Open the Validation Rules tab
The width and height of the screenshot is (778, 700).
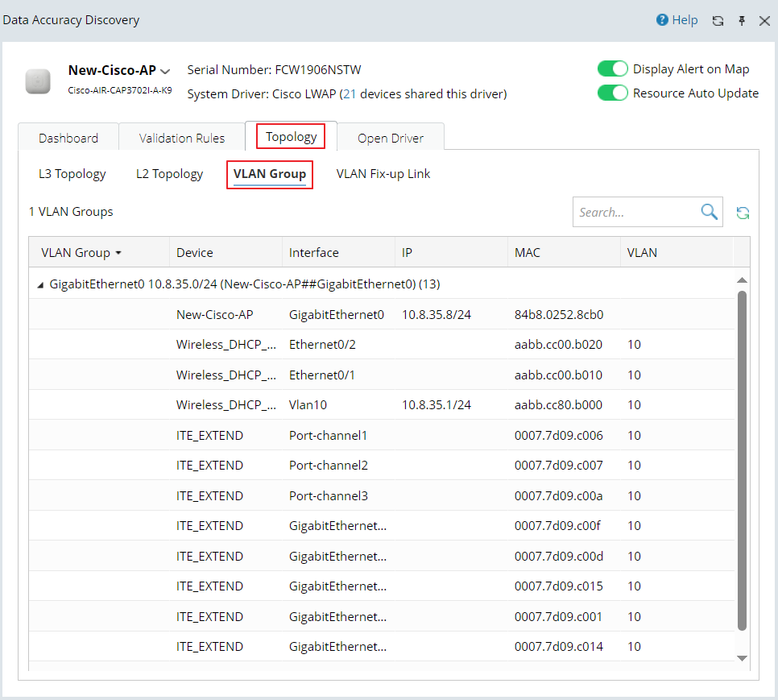point(182,138)
